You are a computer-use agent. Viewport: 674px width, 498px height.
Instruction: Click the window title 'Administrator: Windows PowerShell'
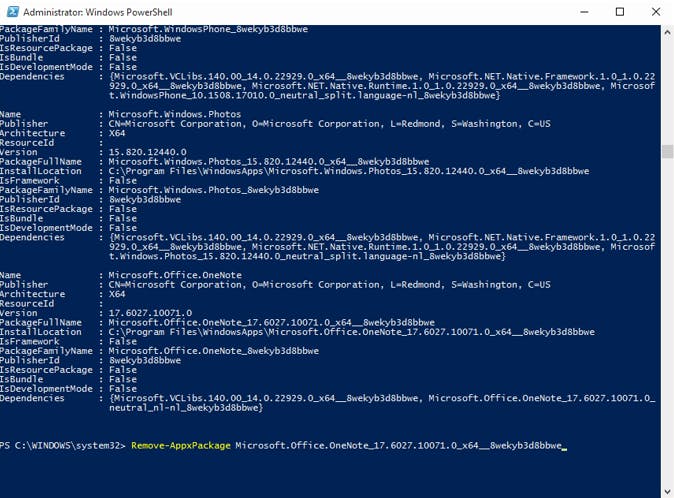[98, 12]
